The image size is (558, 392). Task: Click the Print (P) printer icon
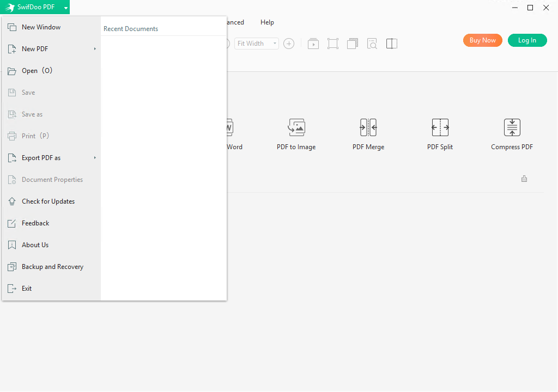[x=12, y=136]
